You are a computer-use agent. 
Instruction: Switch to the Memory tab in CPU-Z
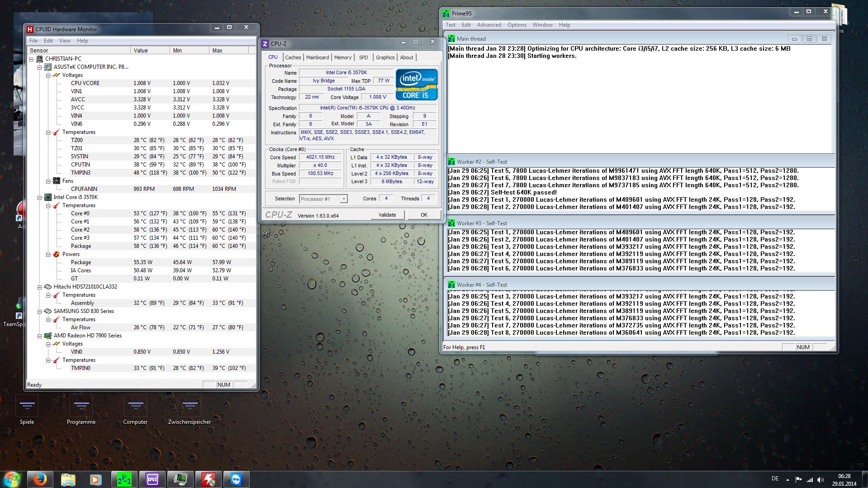pos(343,57)
